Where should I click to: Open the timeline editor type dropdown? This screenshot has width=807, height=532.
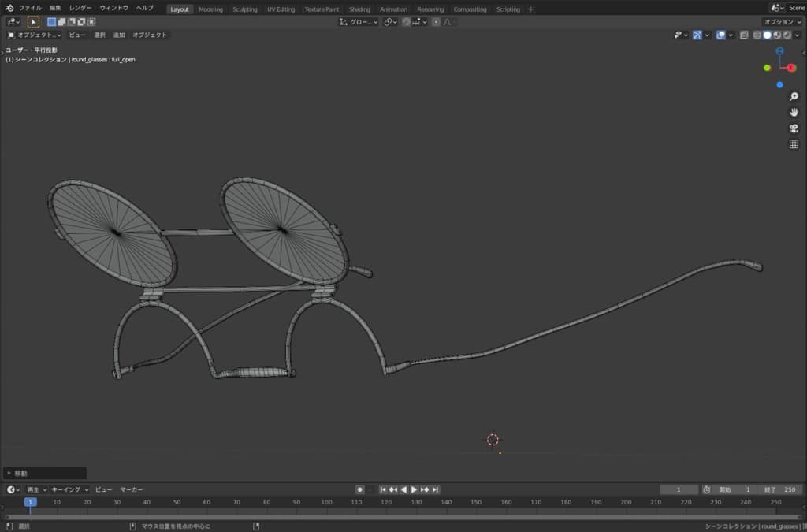(x=13, y=489)
